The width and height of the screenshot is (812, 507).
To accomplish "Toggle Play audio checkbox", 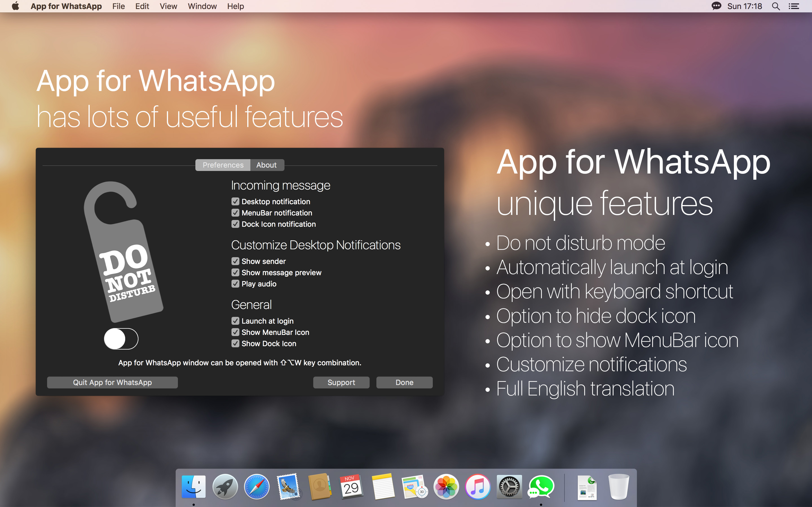I will tap(235, 284).
